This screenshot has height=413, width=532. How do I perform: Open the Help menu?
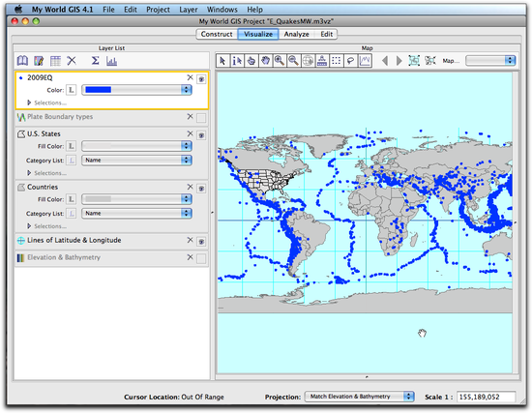(254, 10)
